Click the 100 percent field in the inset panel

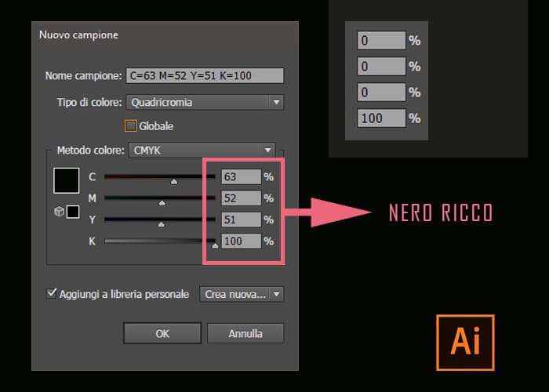381,118
